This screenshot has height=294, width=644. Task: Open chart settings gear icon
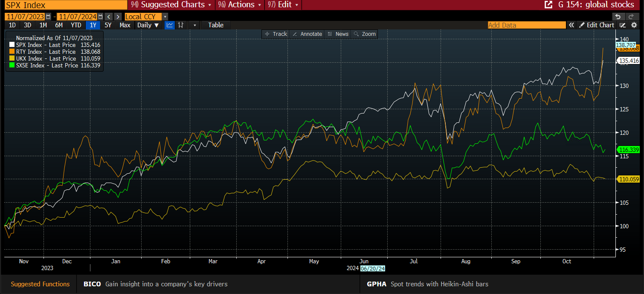[x=634, y=25]
